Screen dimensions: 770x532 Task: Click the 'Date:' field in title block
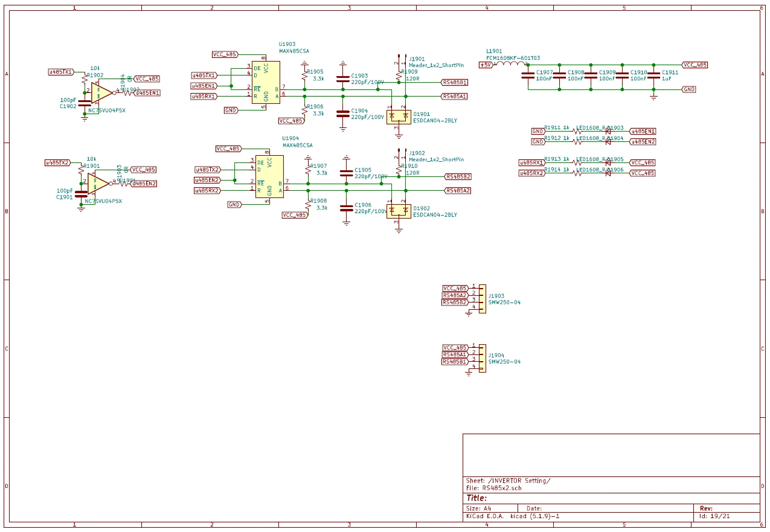coord(534,508)
